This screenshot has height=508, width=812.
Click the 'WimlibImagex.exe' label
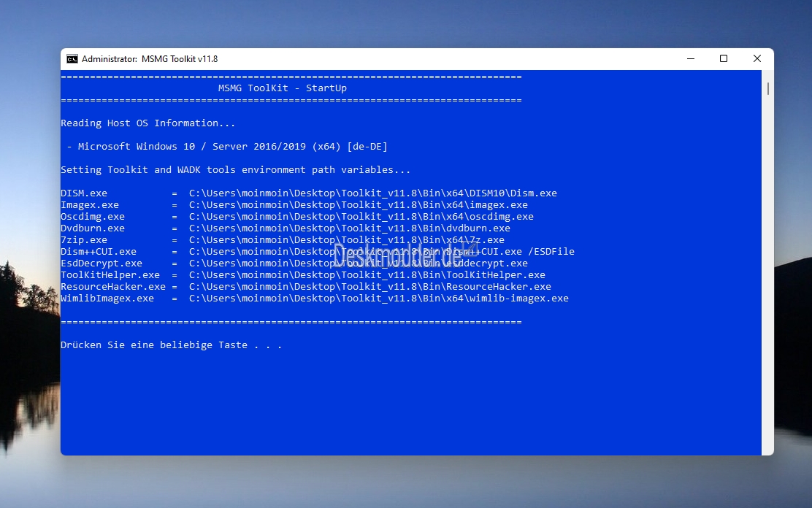(107, 299)
